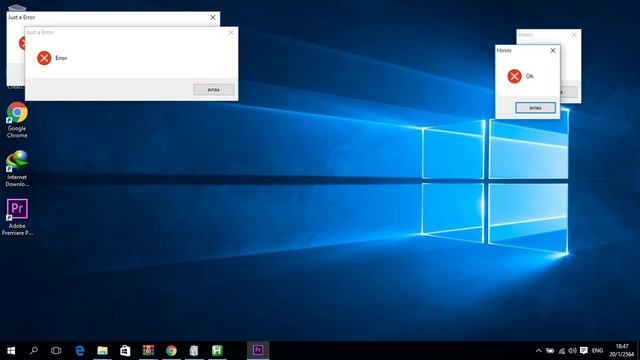Open the taskbar search magnifier

pos(34,351)
